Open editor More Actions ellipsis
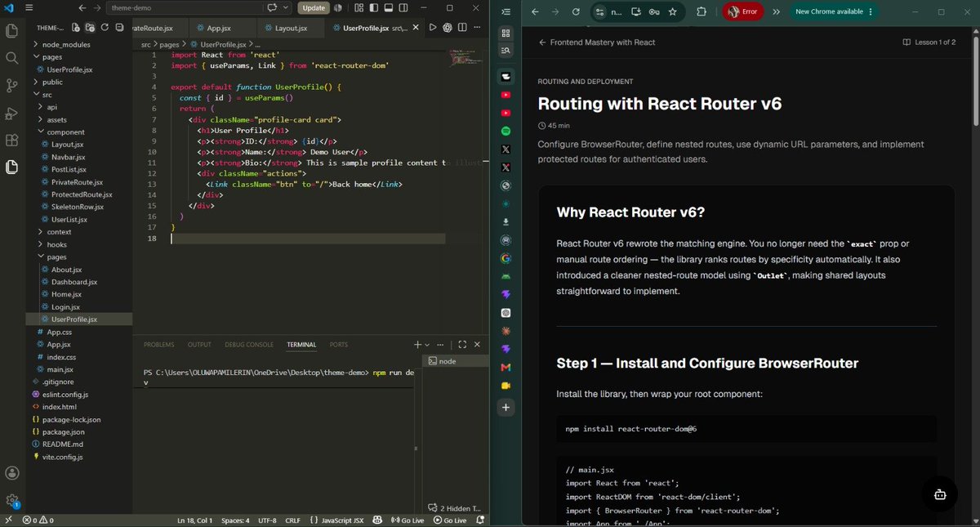This screenshot has width=980, height=527. coord(478,28)
